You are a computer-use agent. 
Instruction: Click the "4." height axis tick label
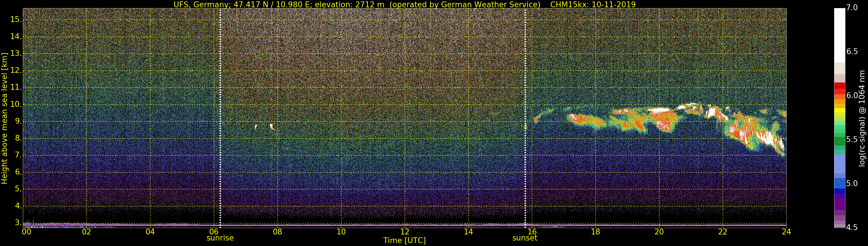(x=18, y=206)
